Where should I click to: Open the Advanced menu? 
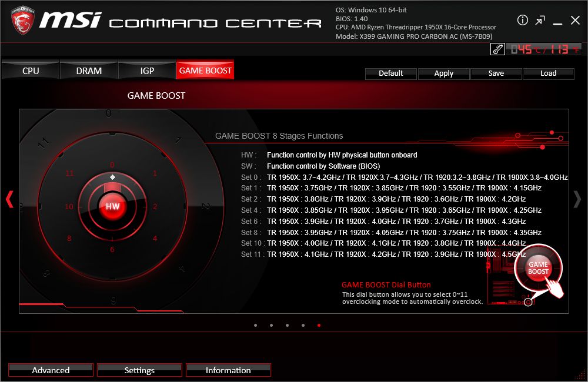(x=51, y=370)
